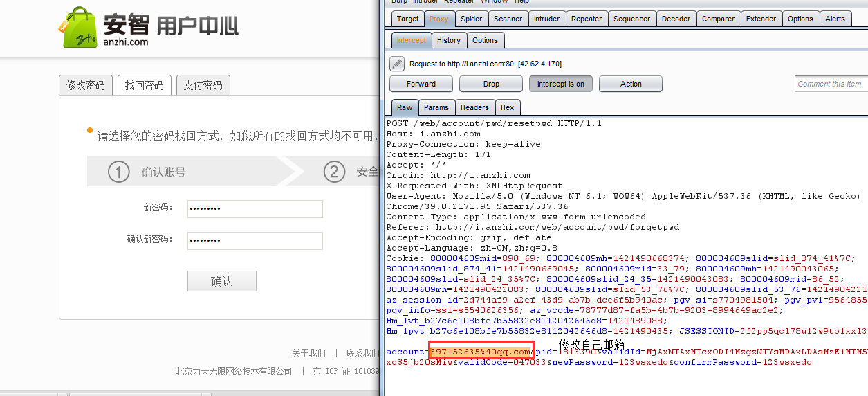This screenshot has height=396, width=868.
Task: Click the Origin: http://i.anzhi.com header line
Action: [x=458, y=175]
